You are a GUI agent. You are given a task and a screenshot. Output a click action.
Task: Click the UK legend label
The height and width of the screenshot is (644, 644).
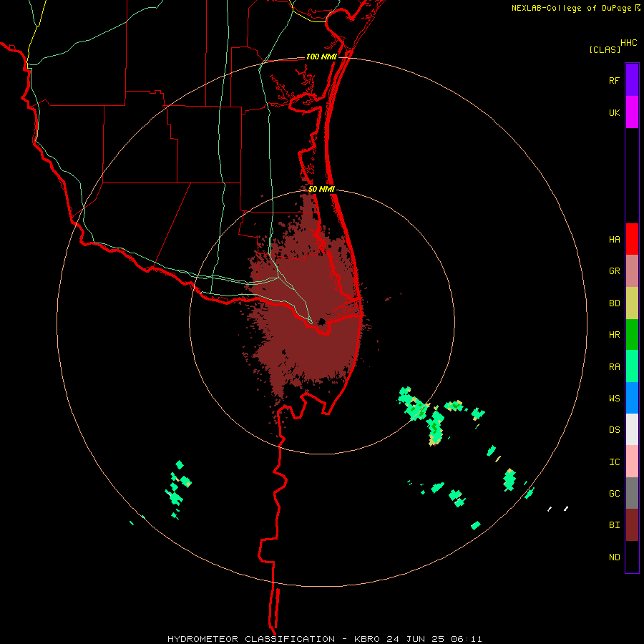point(614,112)
